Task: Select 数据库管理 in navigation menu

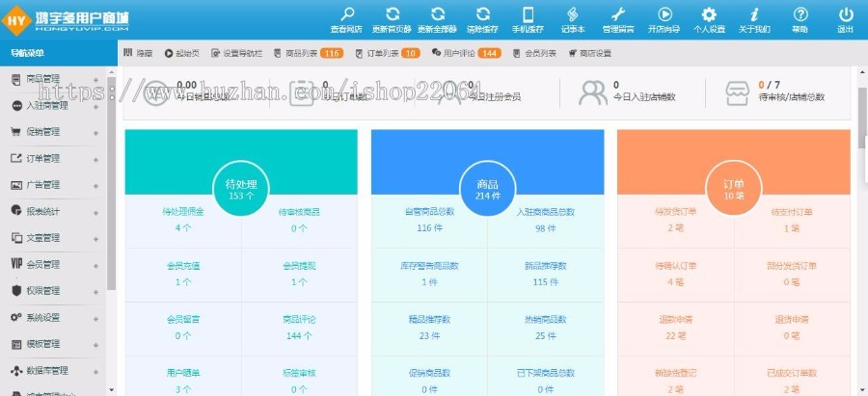Action: pos(47,371)
